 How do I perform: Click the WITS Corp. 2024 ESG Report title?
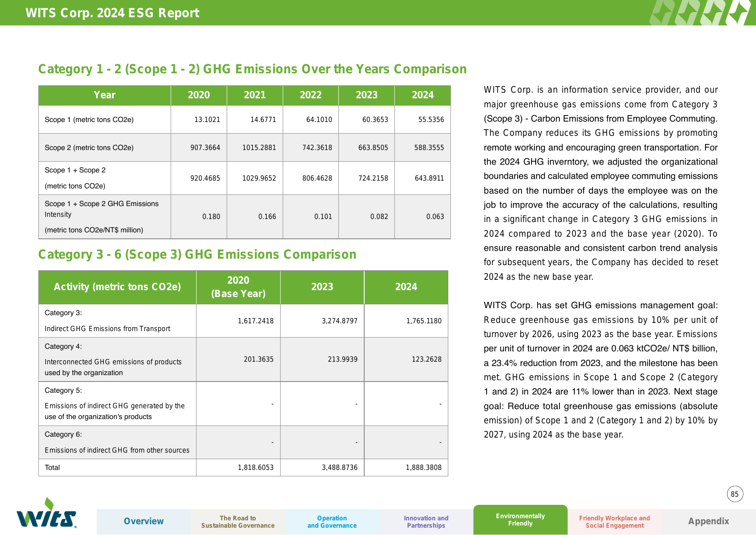point(112,13)
